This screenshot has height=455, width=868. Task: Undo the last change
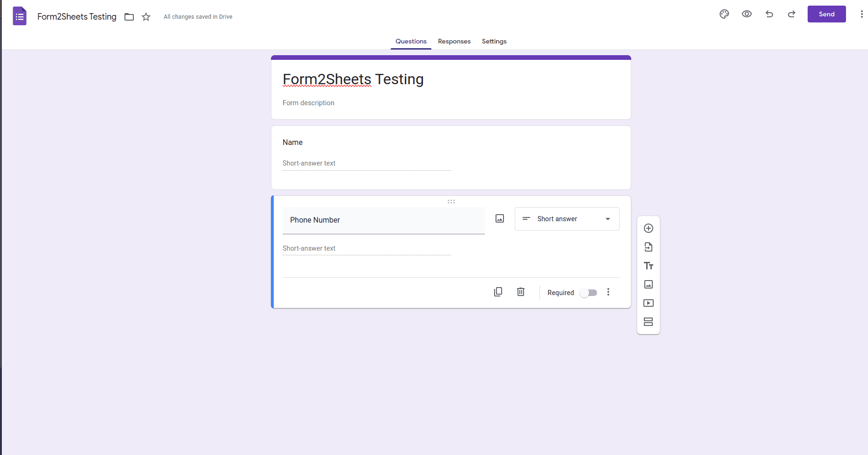click(x=769, y=14)
